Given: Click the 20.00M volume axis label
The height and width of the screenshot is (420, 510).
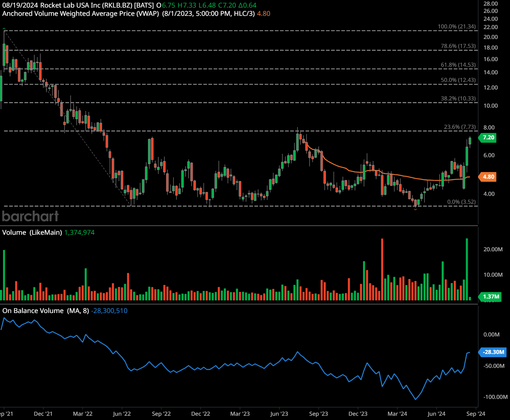Looking at the screenshot, I should [493, 249].
